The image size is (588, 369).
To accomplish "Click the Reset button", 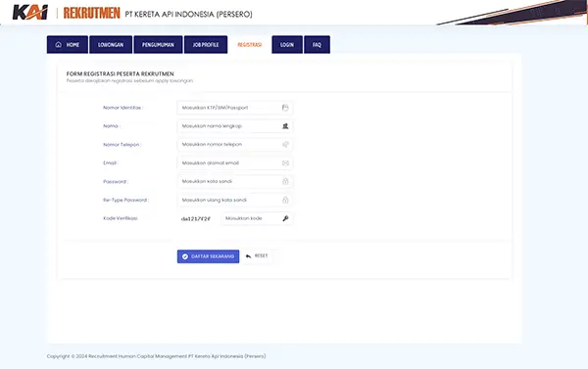I will [257, 256].
